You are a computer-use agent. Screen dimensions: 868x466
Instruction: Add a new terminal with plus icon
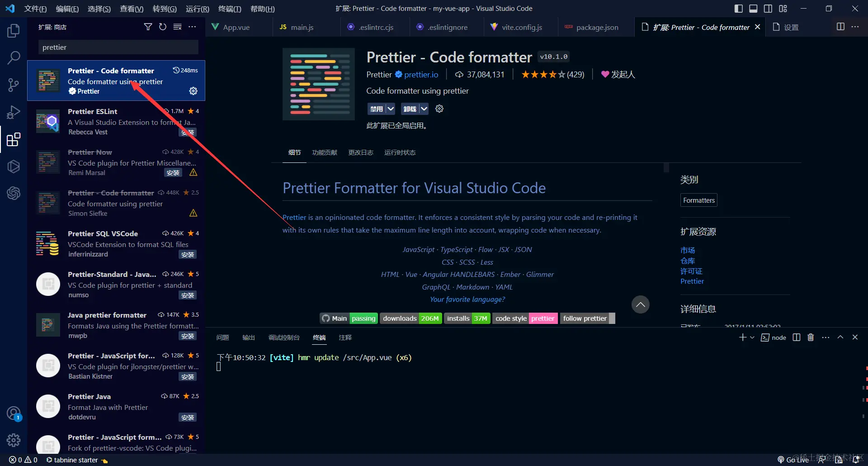(742, 338)
